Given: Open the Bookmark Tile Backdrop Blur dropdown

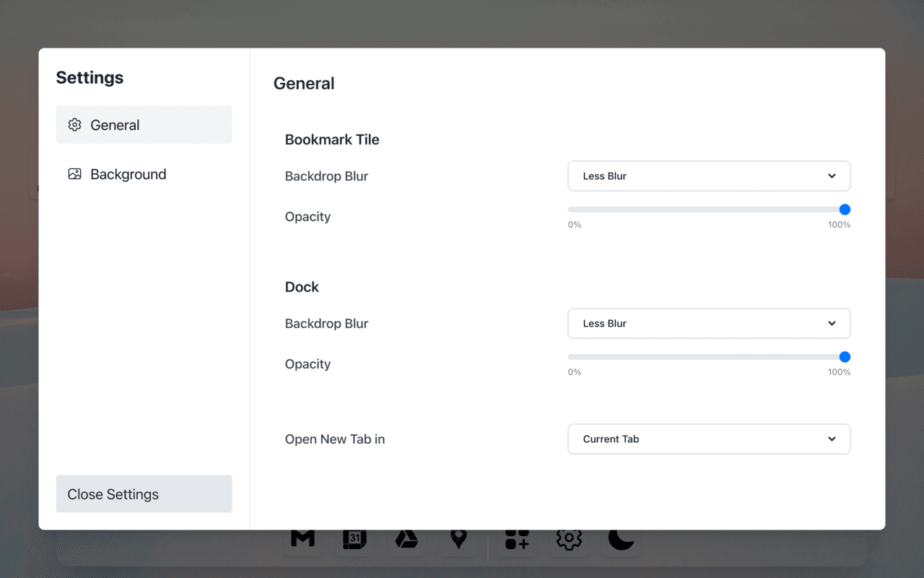Looking at the screenshot, I should (x=709, y=176).
